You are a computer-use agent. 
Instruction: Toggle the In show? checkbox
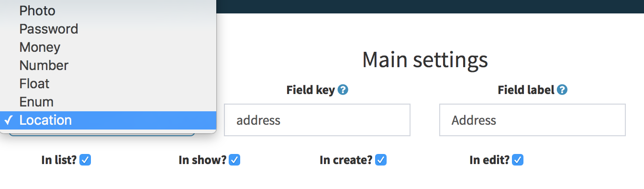click(x=234, y=160)
